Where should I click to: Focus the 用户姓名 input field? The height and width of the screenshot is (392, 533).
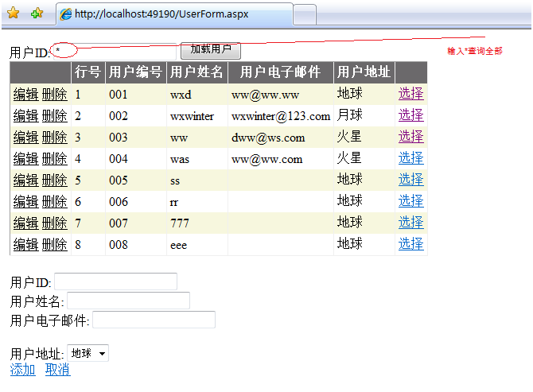[x=128, y=301]
